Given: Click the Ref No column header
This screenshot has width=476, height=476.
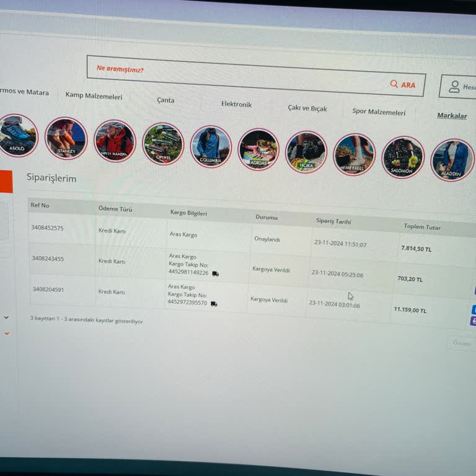Looking at the screenshot, I should tap(40, 205).
